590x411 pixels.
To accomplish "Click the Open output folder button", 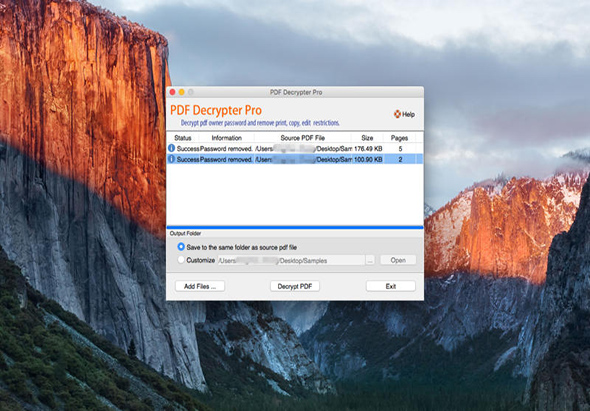I will pos(398,260).
